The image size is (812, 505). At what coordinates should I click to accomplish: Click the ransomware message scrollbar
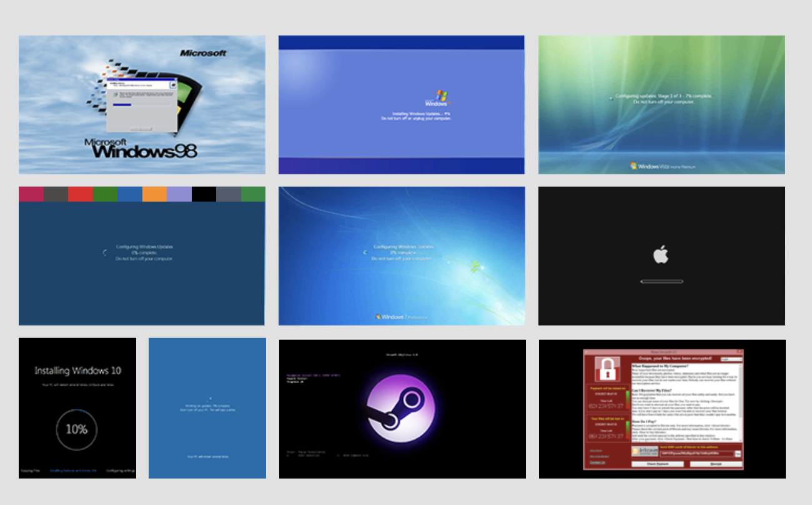tap(740, 402)
